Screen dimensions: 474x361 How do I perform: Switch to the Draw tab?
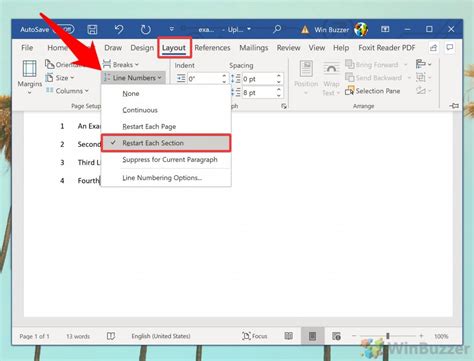tap(113, 48)
